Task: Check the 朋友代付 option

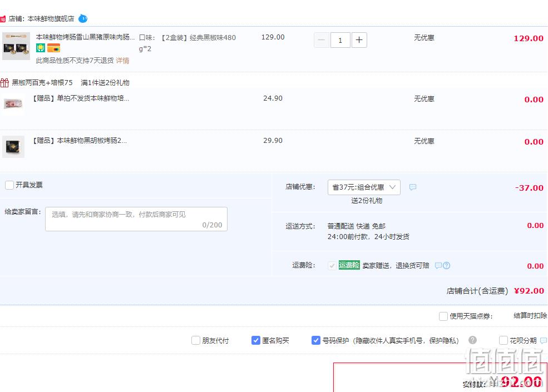Action: click(196, 340)
